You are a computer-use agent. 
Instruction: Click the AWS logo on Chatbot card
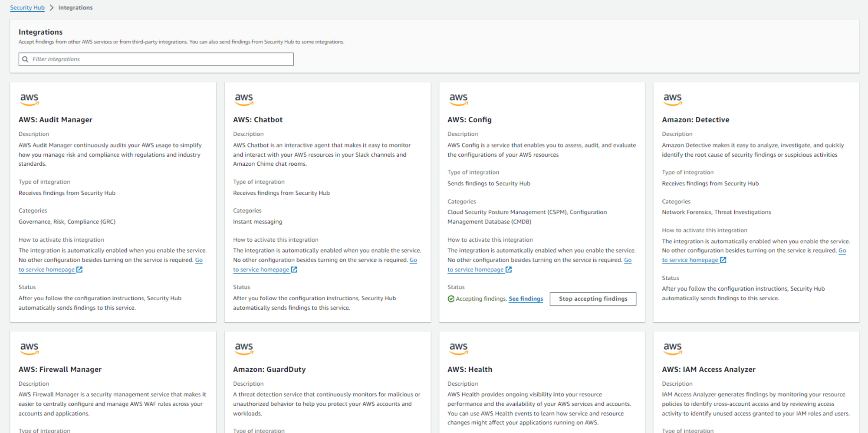coord(244,100)
